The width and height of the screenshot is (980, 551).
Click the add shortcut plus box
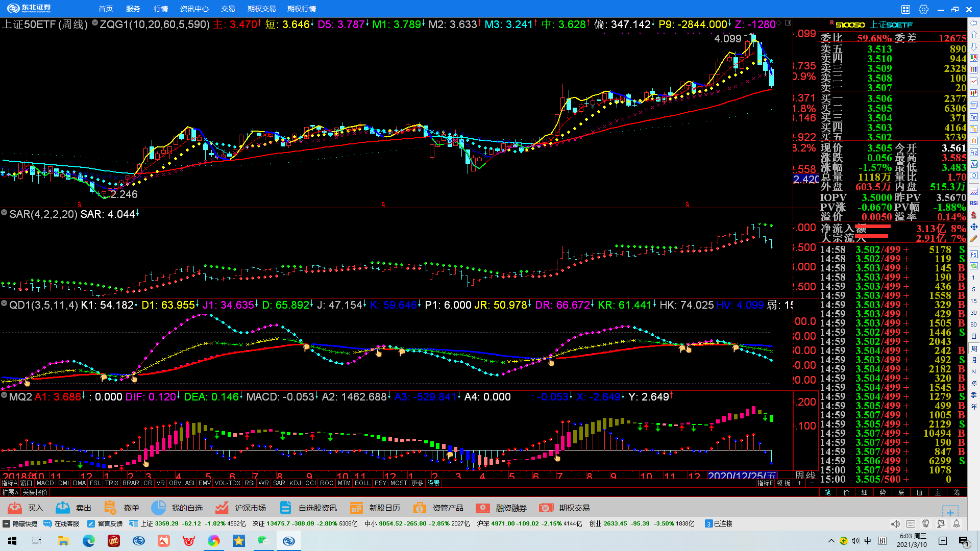pos(950,512)
